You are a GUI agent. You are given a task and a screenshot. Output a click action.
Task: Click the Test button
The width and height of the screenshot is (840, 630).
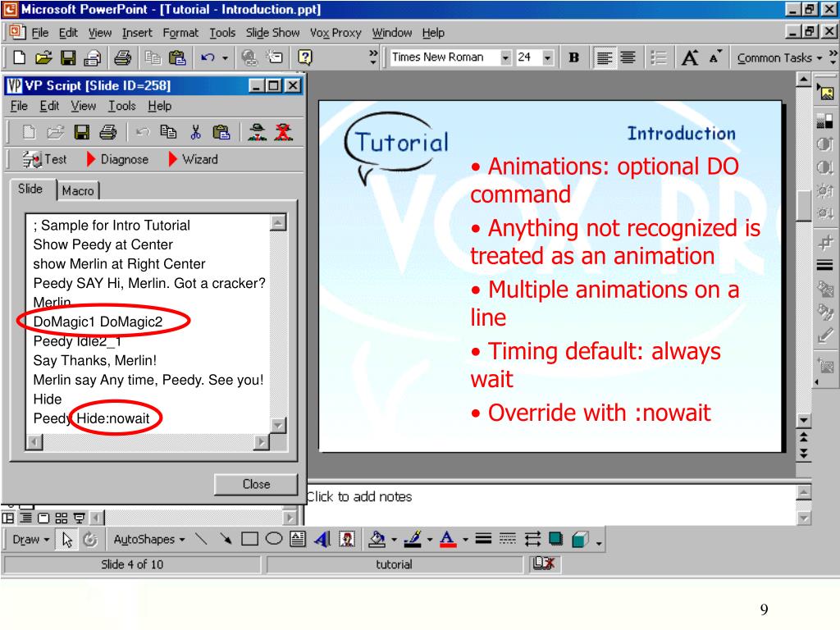click(45, 159)
